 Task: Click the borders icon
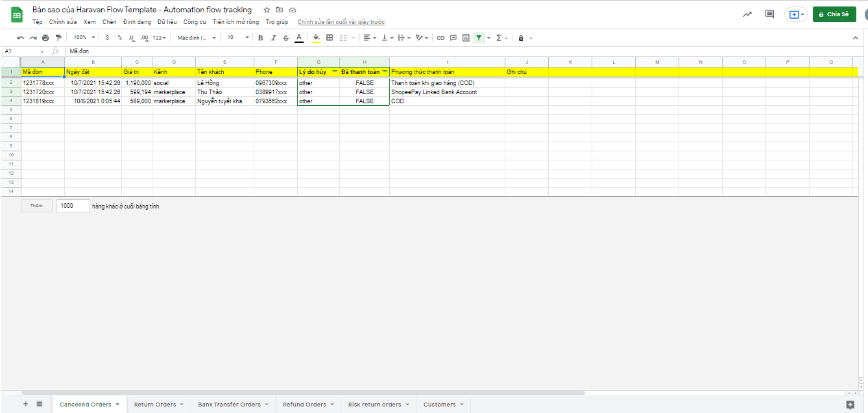coord(330,38)
